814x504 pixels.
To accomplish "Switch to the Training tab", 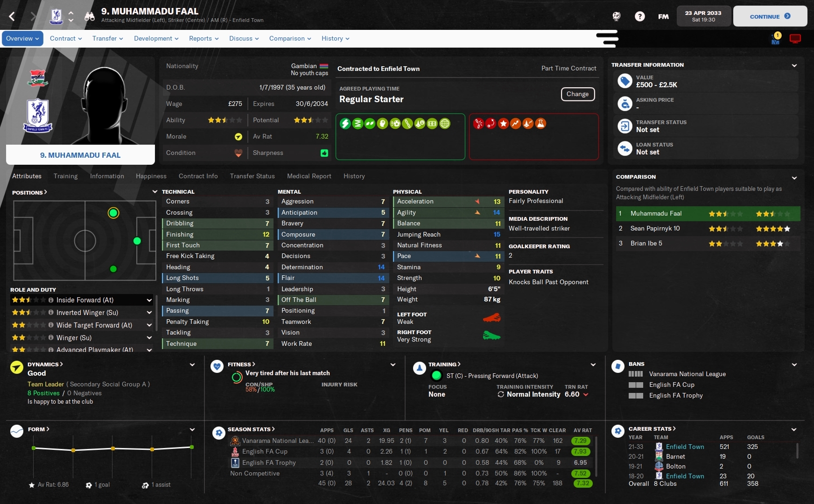I will 66,176.
